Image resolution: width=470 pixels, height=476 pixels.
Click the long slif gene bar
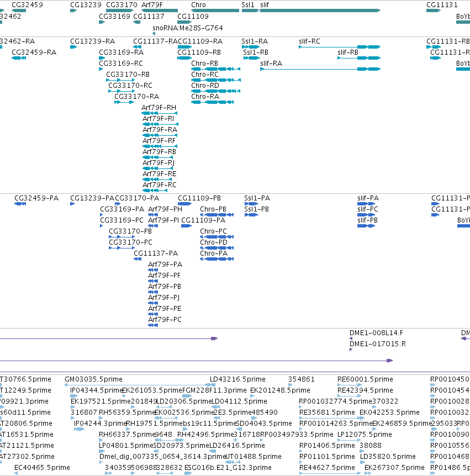[320, 10]
